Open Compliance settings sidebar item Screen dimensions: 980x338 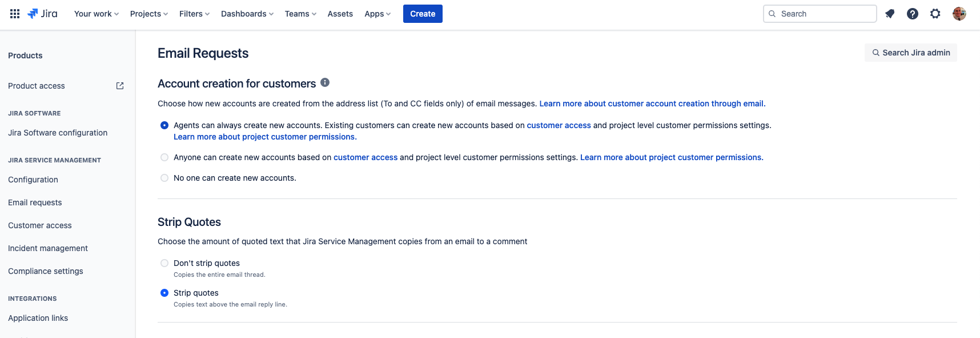[46, 271]
